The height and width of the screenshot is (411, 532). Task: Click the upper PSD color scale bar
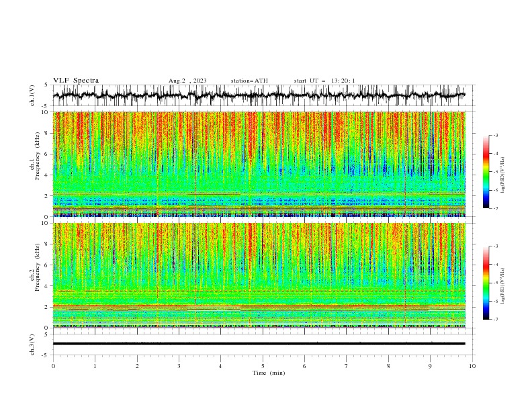[486, 172]
